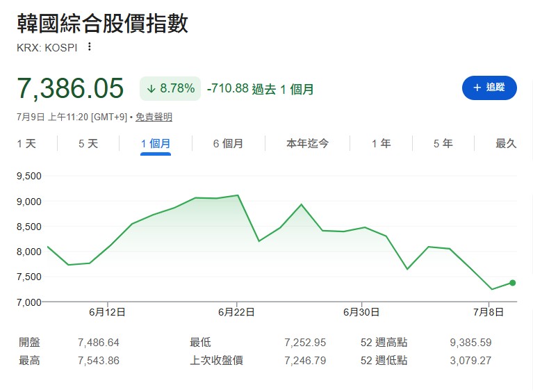Click the 9,000 y-axis label
The image size is (533, 392).
coord(29,202)
